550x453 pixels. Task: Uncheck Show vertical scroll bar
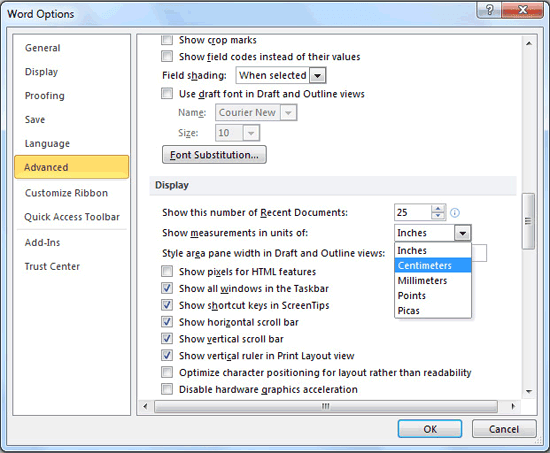[x=167, y=339]
